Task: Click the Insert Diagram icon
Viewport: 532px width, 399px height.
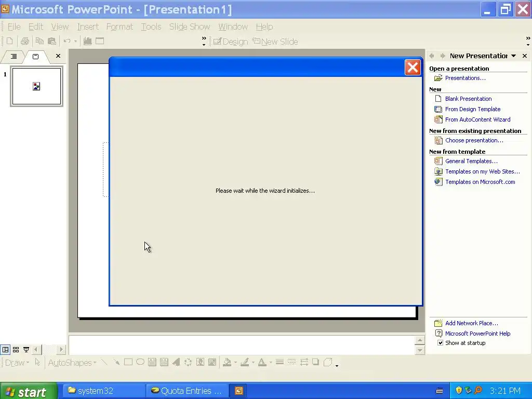Action: click(188, 362)
